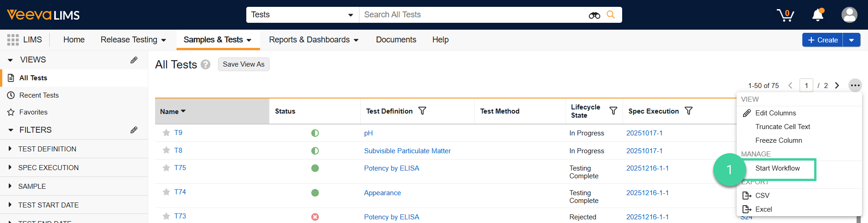The width and height of the screenshot is (868, 223).
Task: Open the Create button dropdown arrow
Action: 851,40
